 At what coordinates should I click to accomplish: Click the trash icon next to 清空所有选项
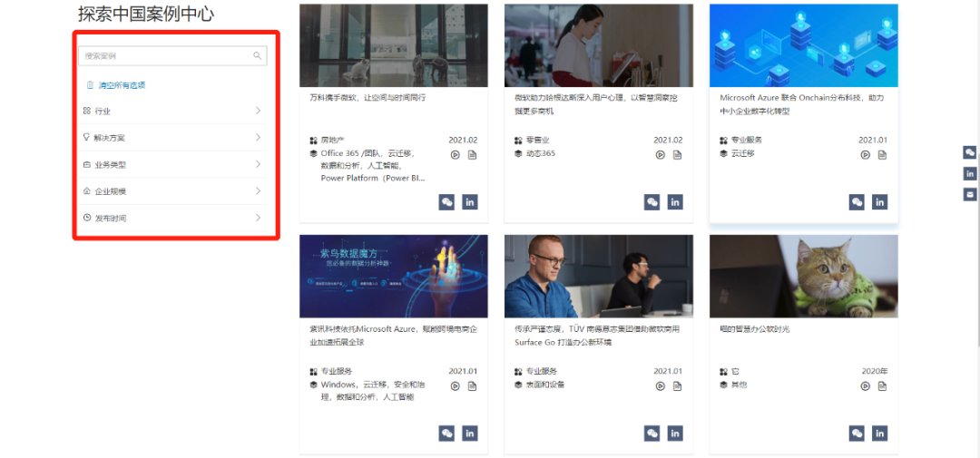[90, 85]
